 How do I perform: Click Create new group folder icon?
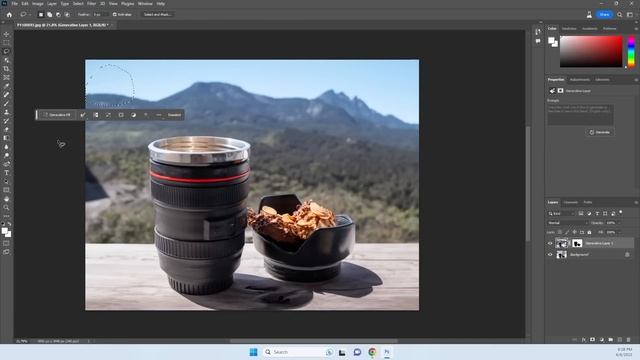610,339
